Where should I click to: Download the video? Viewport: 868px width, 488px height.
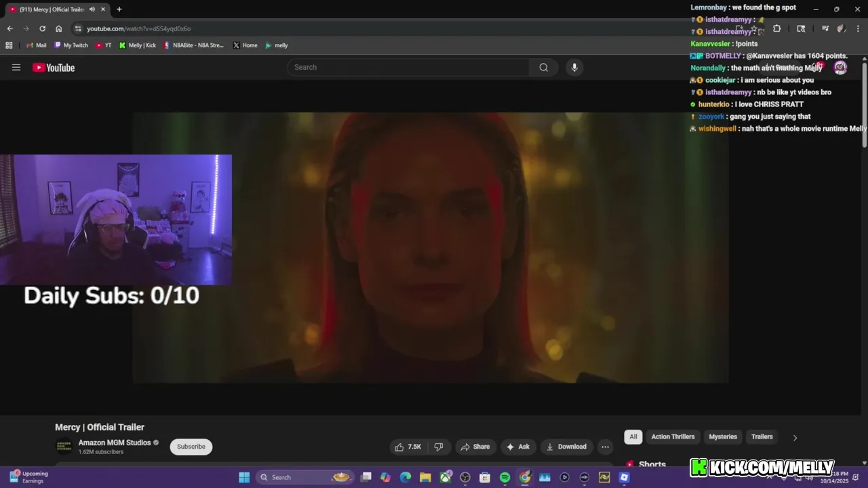[566, 447]
